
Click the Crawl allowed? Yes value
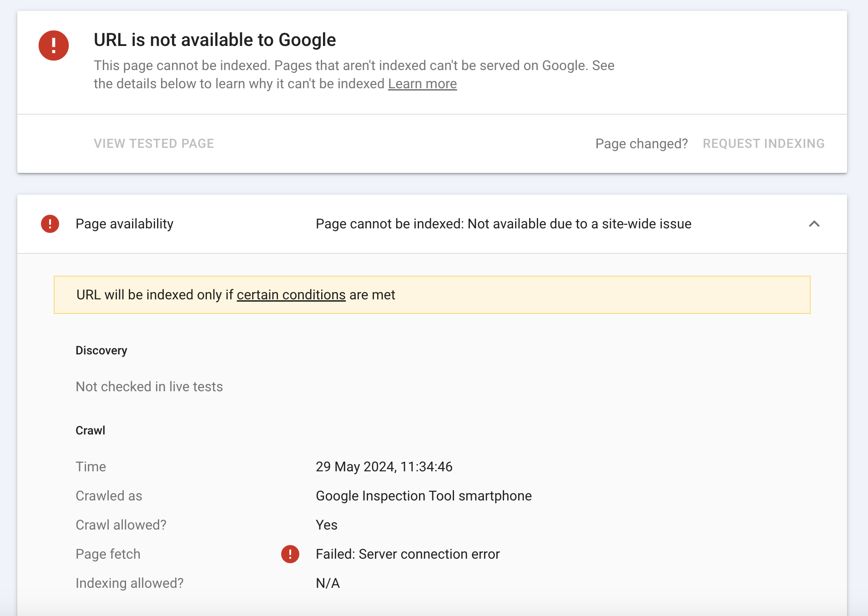(x=327, y=525)
